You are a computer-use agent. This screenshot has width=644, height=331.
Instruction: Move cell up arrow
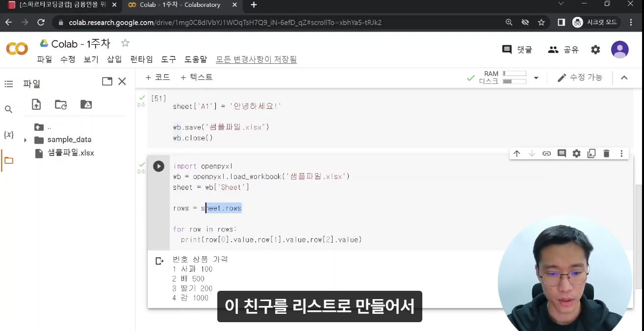[x=516, y=153]
